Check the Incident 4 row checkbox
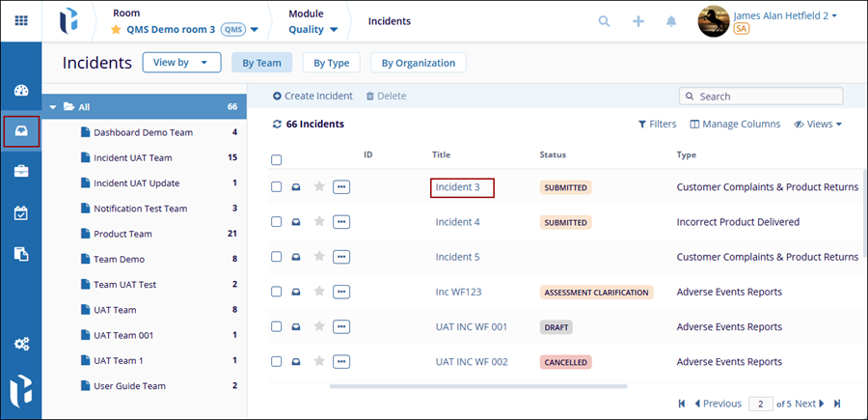Viewport: 868px width, 420px height. (x=277, y=222)
